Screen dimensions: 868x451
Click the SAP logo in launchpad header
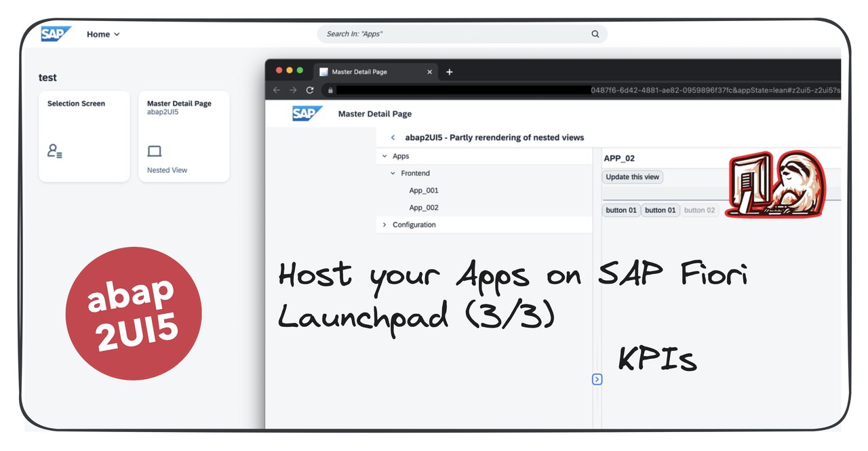click(55, 34)
